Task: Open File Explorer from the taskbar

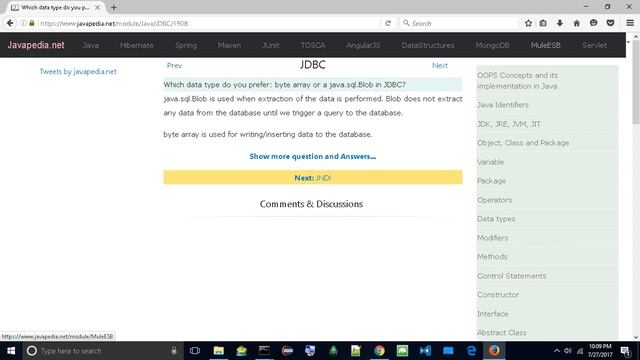Action: pos(218,351)
